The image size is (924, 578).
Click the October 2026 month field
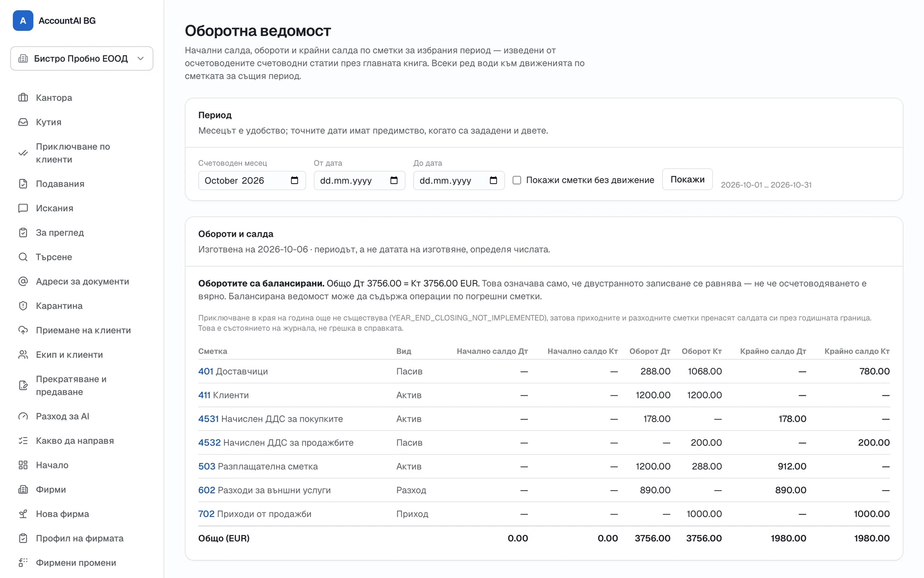252,180
